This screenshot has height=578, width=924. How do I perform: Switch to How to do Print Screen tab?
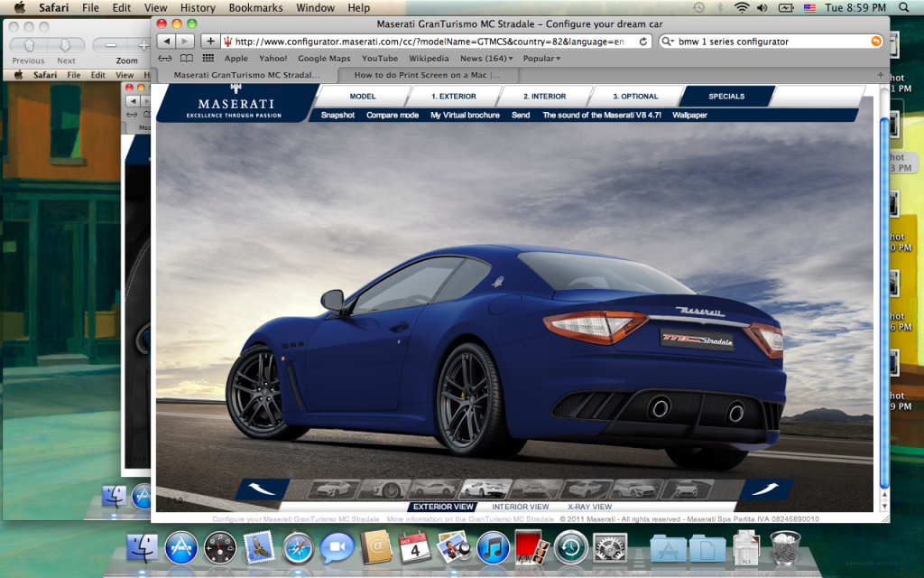(427, 75)
